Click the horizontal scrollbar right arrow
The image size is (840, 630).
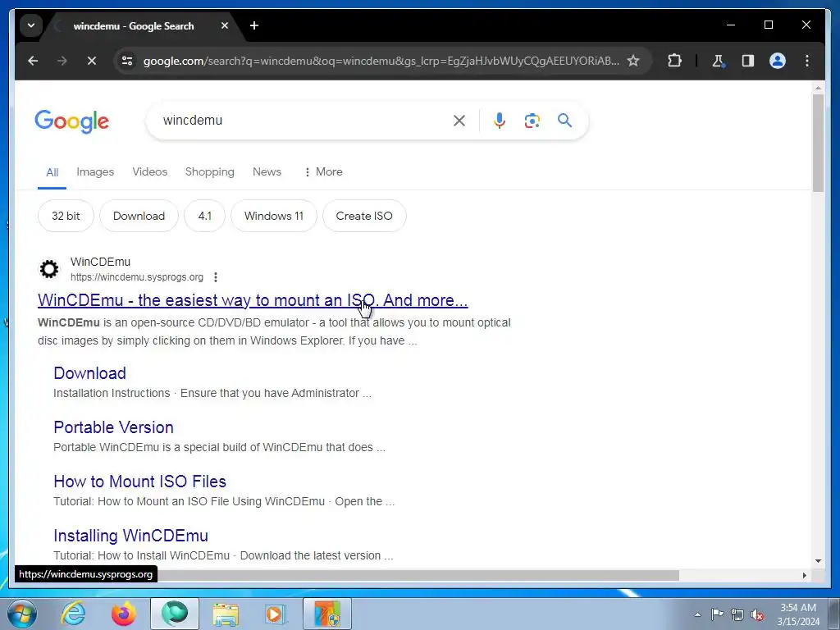coord(804,575)
